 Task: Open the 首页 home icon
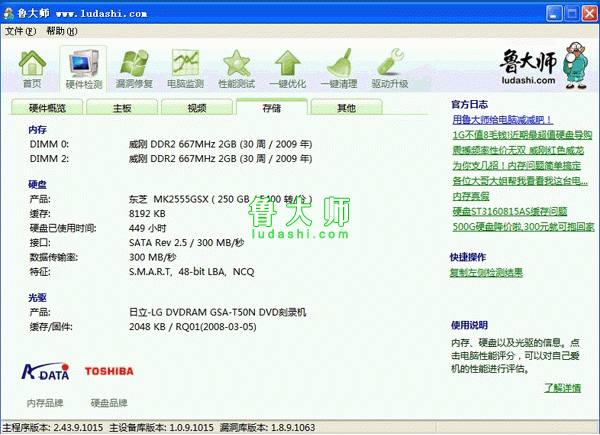click(32, 68)
